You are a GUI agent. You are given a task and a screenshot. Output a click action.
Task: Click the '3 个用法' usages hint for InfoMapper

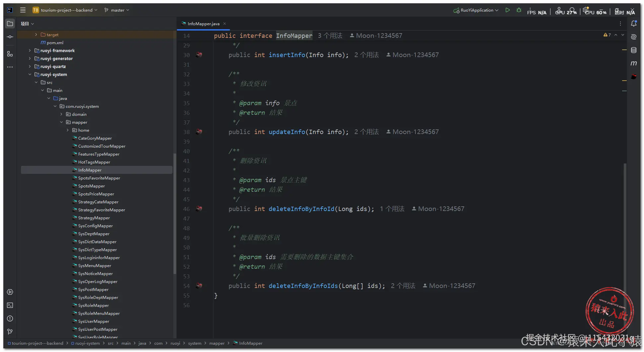[330, 35]
